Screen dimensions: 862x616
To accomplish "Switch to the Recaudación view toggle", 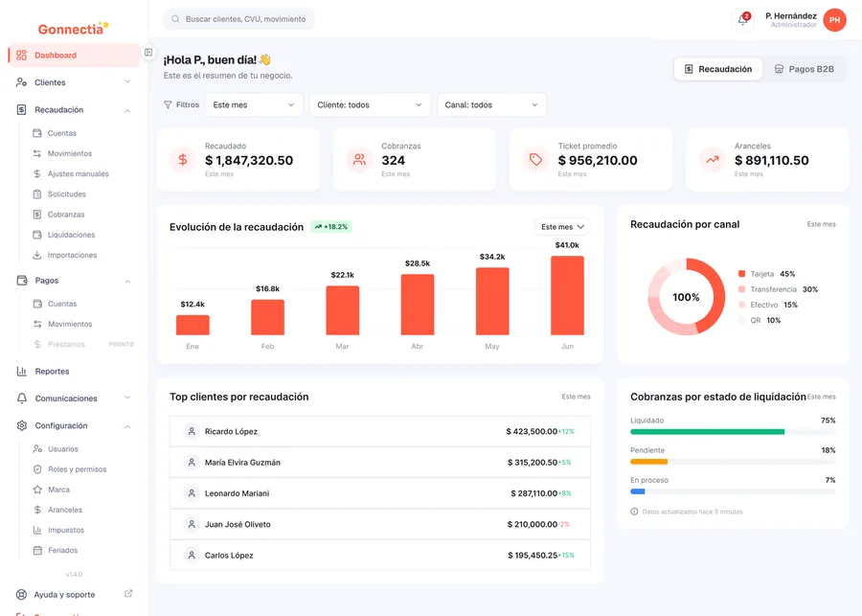I will pyautogui.click(x=718, y=69).
